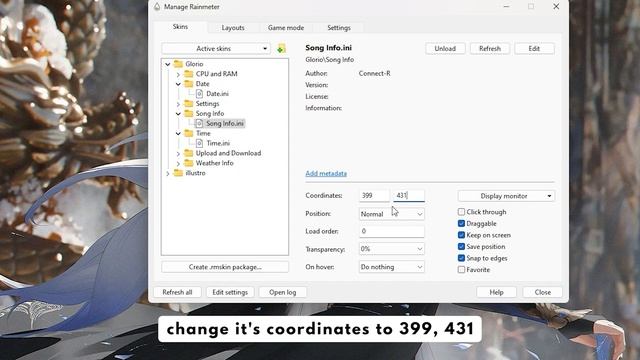Click the Refresh skin button
640x360 pixels.
(490, 49)
